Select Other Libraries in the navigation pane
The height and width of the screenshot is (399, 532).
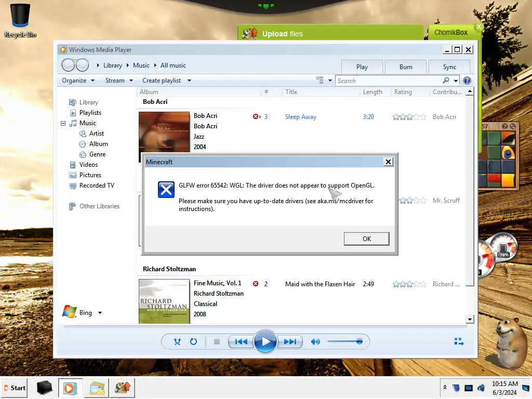(x=95, y=206)
